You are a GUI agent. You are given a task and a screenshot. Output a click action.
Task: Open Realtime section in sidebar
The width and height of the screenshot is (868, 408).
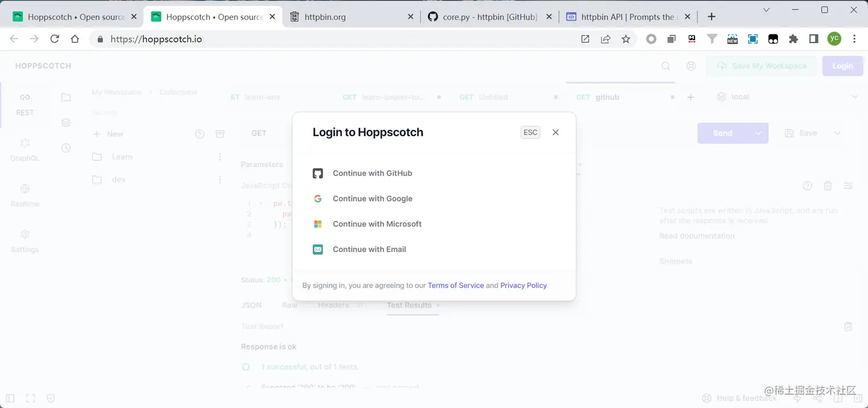click(x=25, y=196)
